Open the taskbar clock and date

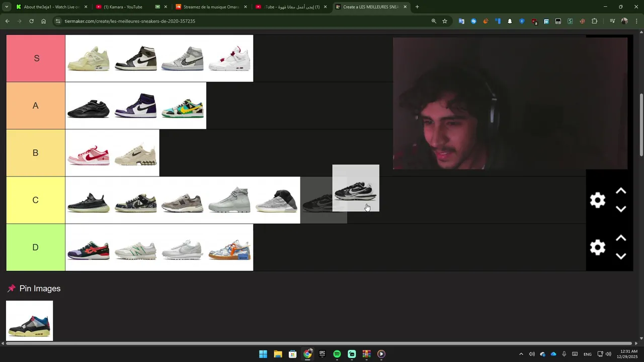pos(628,354)
